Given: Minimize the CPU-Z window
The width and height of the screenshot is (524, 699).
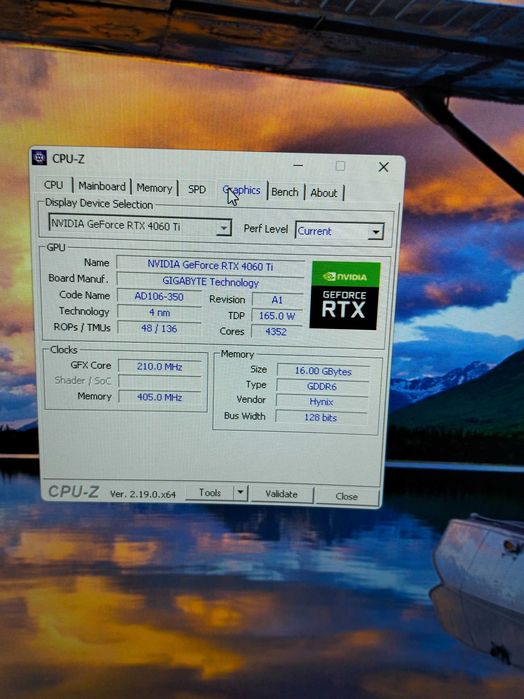Looking at the screenshot, I should click(x=298, y=165).
